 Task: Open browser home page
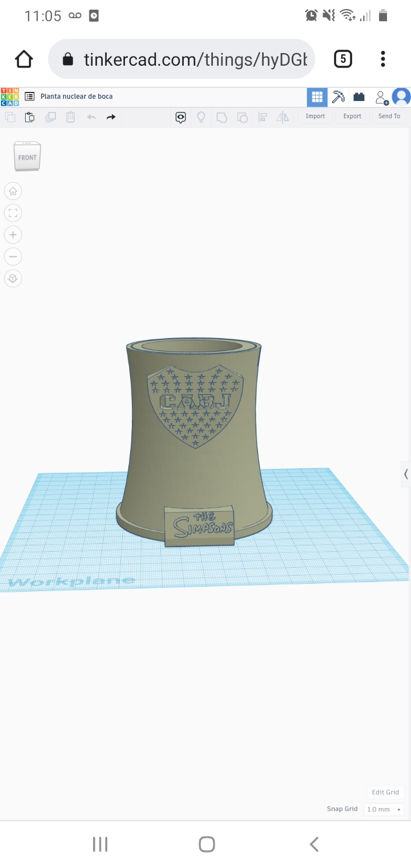[x=24, y=59]
